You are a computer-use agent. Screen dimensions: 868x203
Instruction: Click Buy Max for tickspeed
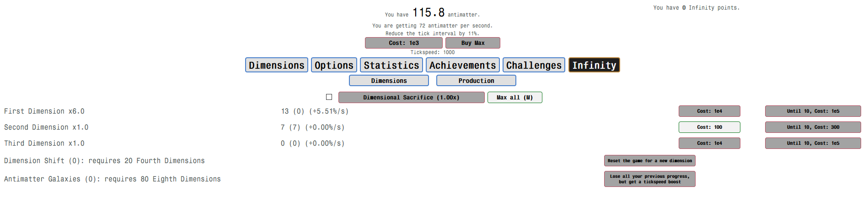(x=473, y=43)
